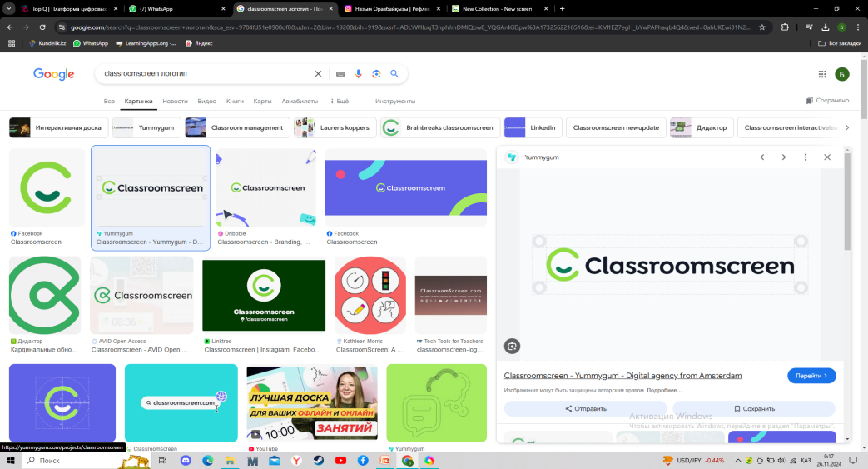The width and height of the screenshot is (868, 469).
Task: Switch to the 'Новости' tab
Action: tap(175, 102)
